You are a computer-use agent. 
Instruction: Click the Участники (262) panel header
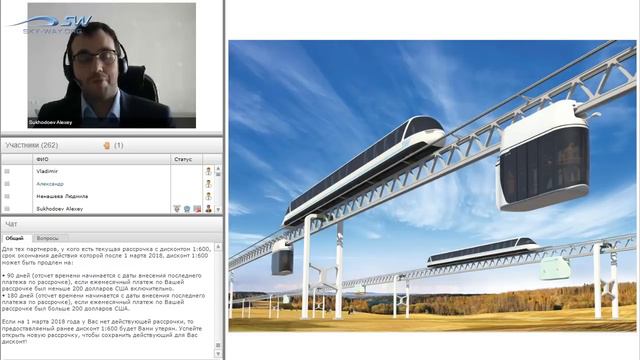click(x=112, y=145)
